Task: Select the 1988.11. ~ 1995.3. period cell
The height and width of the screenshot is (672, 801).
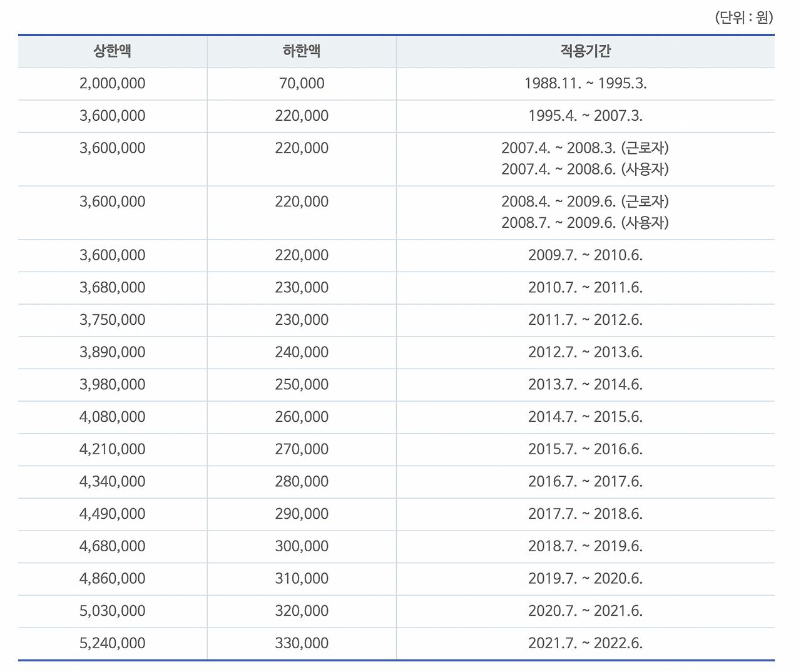Action: pos(584,83)
